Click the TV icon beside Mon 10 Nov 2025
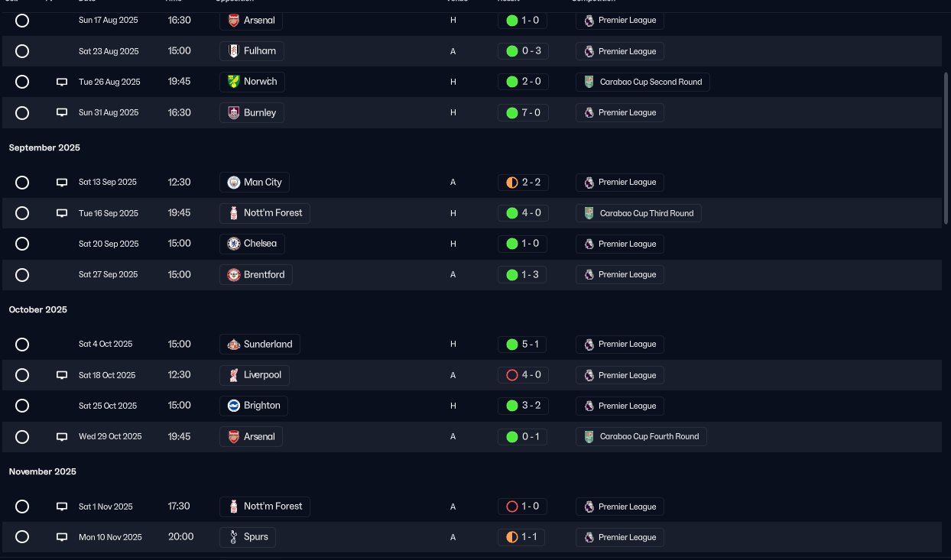This screenshot has height=560, width=951. 62,537
